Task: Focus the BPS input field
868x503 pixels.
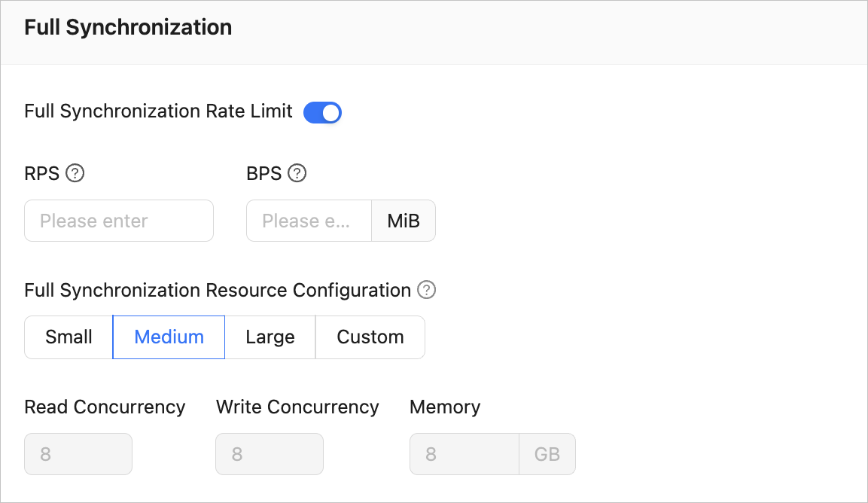Action: click(x=309, y=221)
